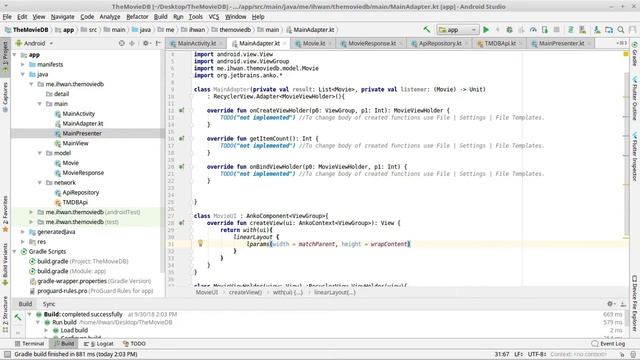The height and width of the screenshot is (360, 640).
Task: Open the Logcat tool window tab
Action: click(x=99, y=344)
